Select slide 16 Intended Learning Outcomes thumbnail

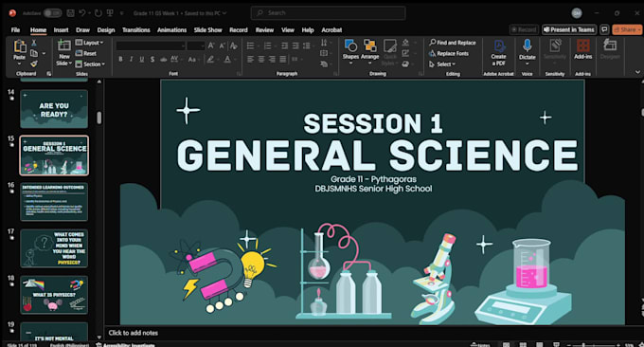[x=54, y=202]
